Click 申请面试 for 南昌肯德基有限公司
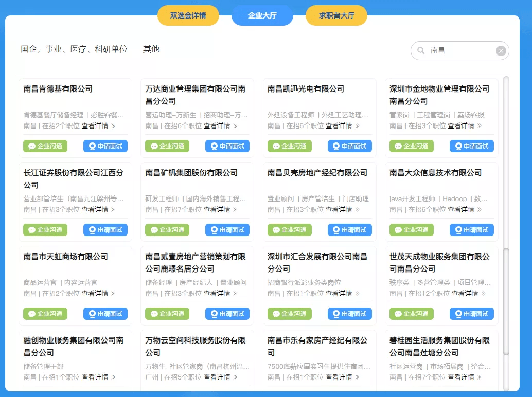The height and width of the screenshot is (397, 532). (x=105, y=146)
